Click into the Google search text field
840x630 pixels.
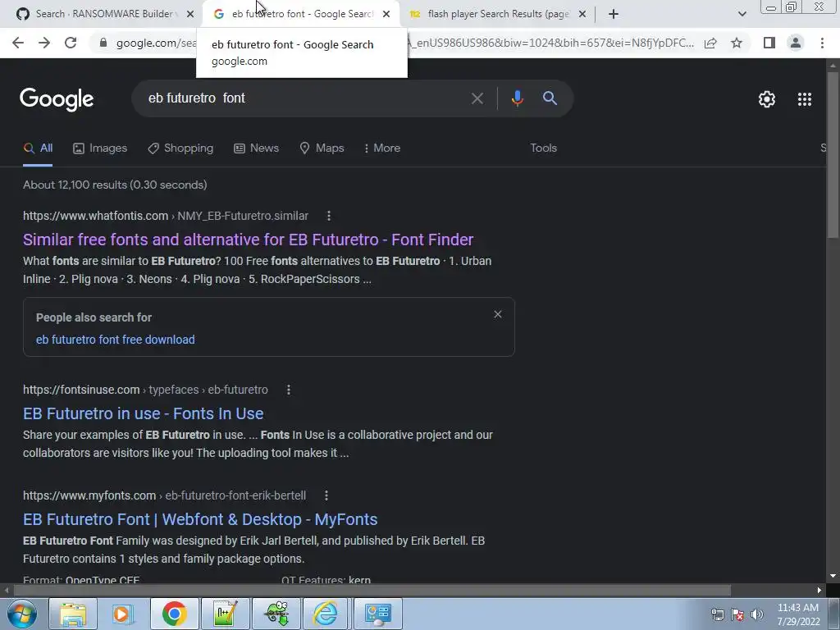pos(305,98)
